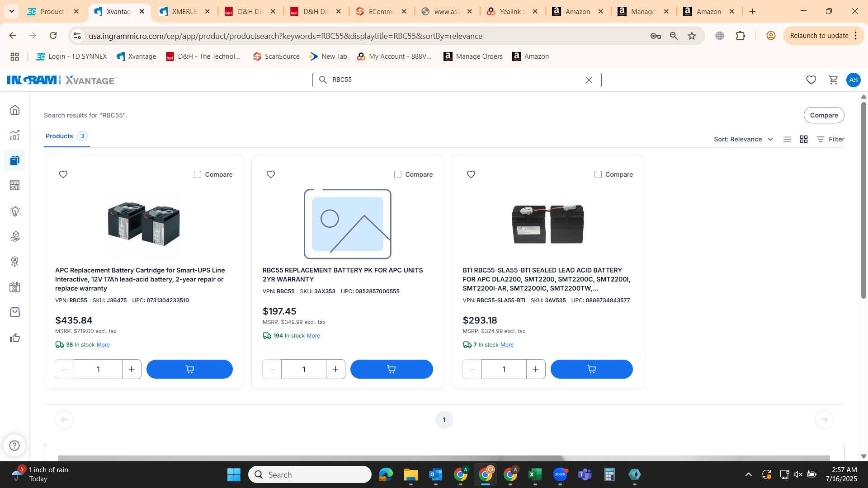Open the browser tab search dropdown arrow
Screen dimensions: 868x488
[12, 11]
